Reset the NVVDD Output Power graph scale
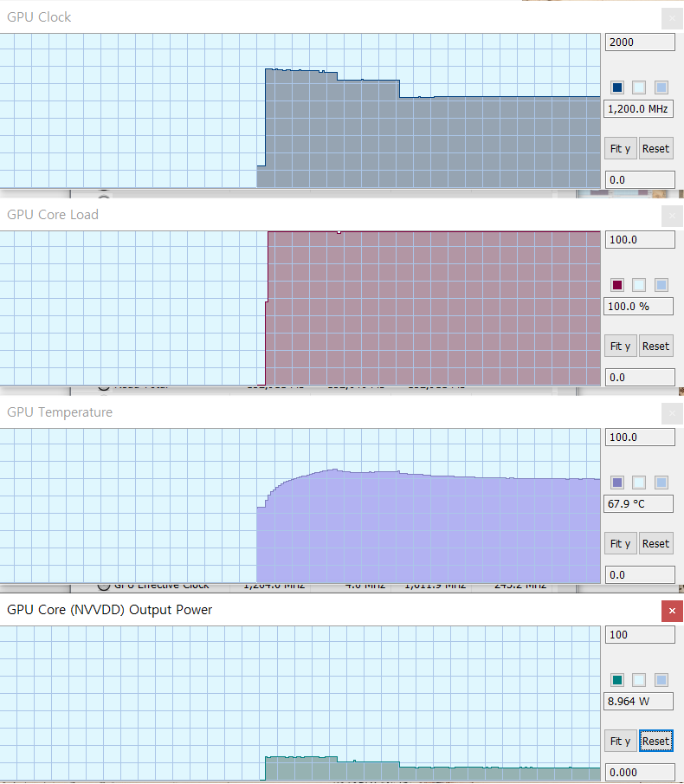Viewport: 684px width, 784px height. click(x=655, y=741)
